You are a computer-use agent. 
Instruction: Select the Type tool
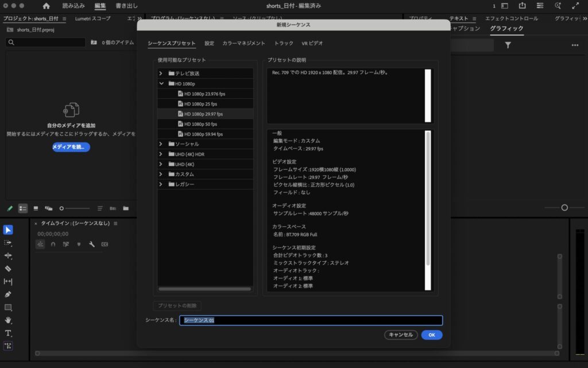8,333
